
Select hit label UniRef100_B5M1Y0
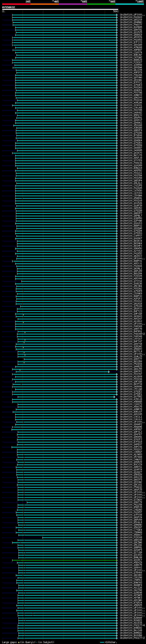click(x=131, y=115)
